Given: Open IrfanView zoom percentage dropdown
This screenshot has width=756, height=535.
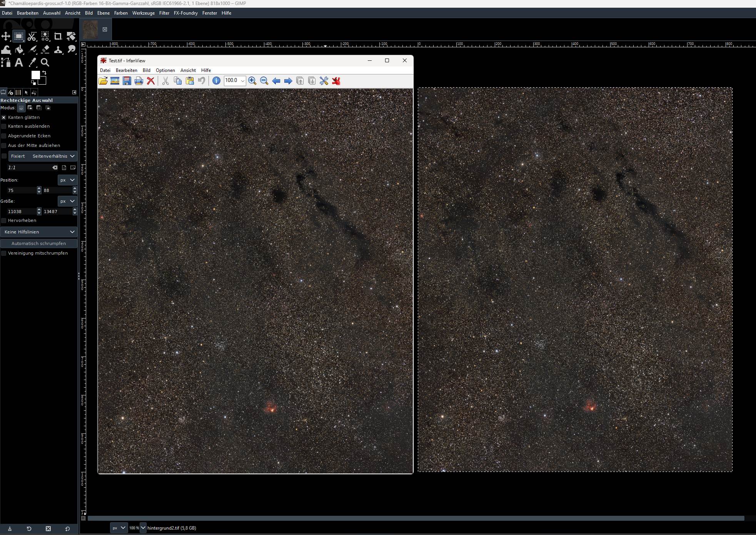Looking at the screenshot, I should (243, 81).
